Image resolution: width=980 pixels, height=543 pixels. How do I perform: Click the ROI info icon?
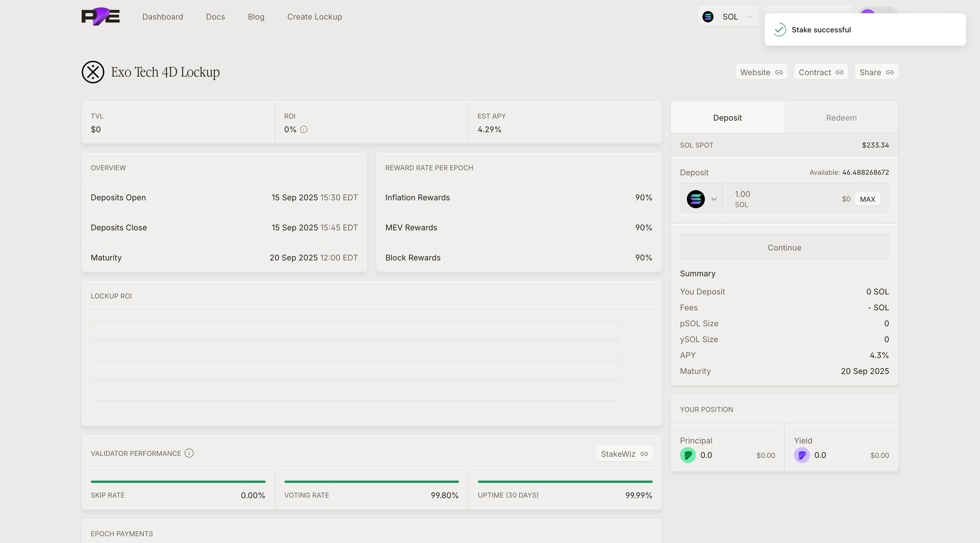point(304,129)
